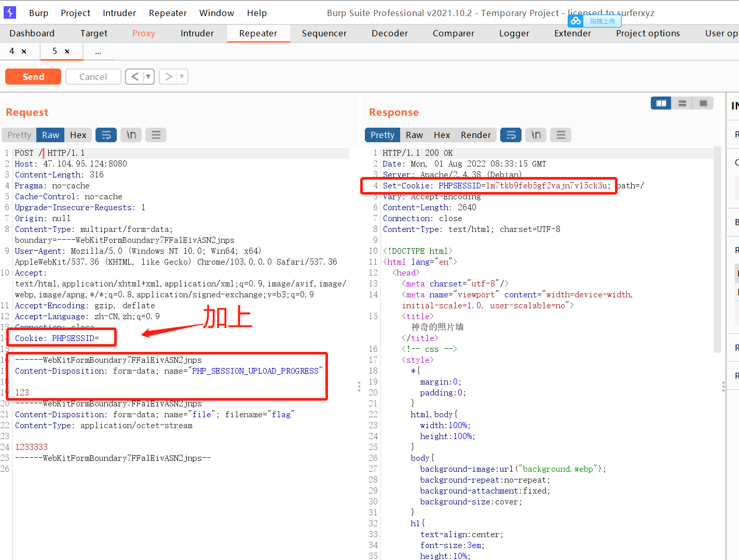Screen dimensions: 739x560
Task: Toggle non-printable characters \n icon in Response
Action: pyautogui.click(x=536, y=135)
